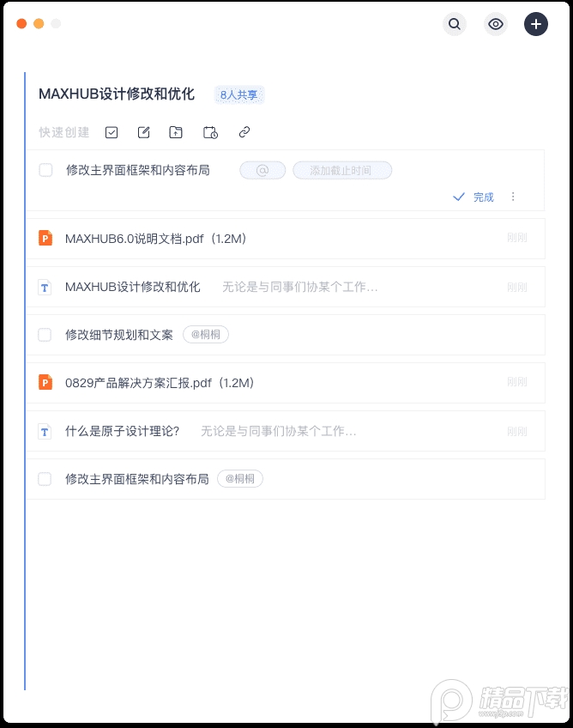Open the search magnifier icon
Screen dimensions: 573x728
455,24
